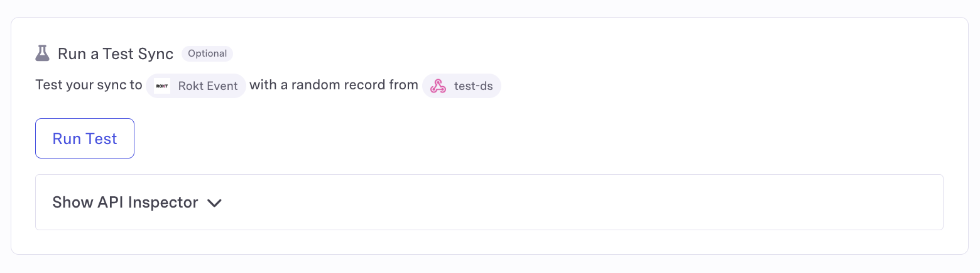Click the flask test icon

tap(42, 53)
